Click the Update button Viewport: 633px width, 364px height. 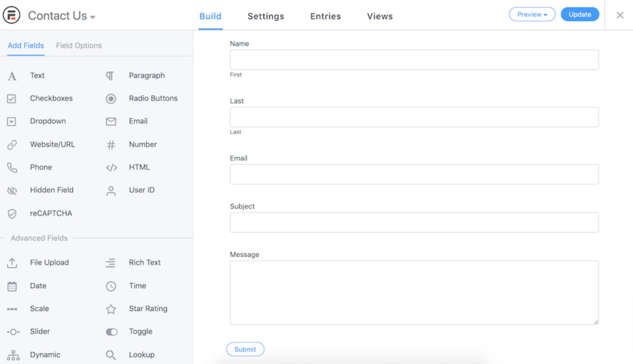(x=580, y=14)
